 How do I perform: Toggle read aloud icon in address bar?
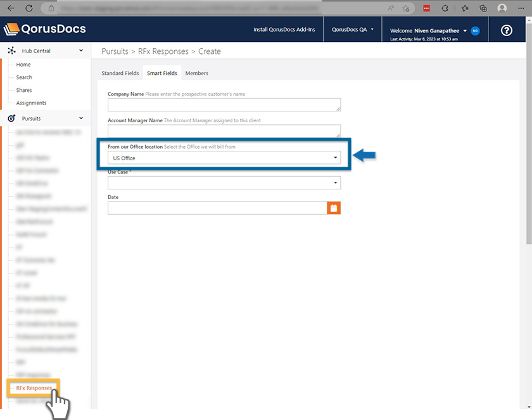point(391,8)
